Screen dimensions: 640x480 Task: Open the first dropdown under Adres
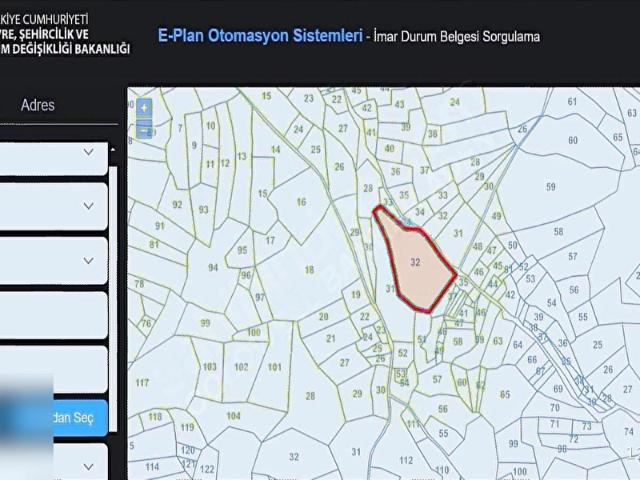(x=88, y=152)
